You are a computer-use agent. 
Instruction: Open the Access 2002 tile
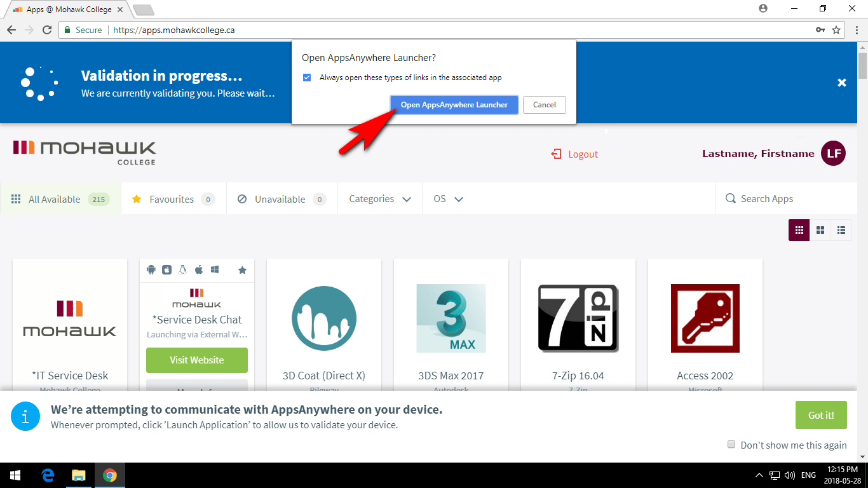point(705,324)
